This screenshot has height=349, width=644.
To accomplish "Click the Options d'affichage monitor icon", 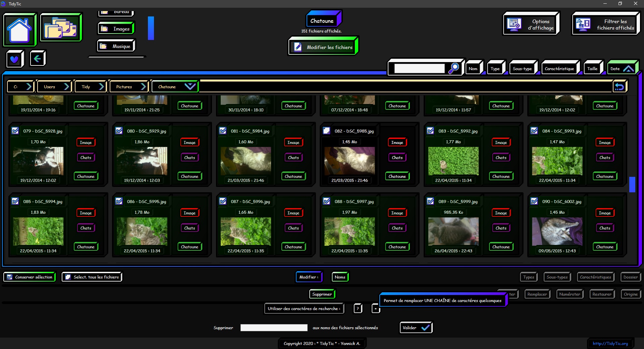I will coord(514,25).
